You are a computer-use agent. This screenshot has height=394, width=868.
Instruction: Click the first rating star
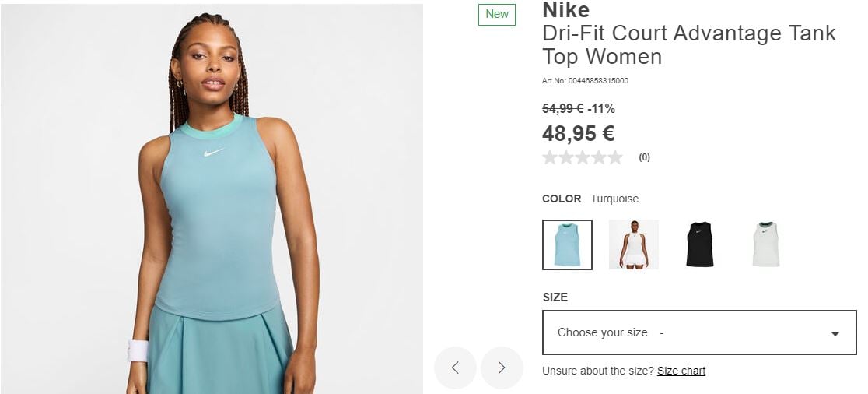coord(550,157)
